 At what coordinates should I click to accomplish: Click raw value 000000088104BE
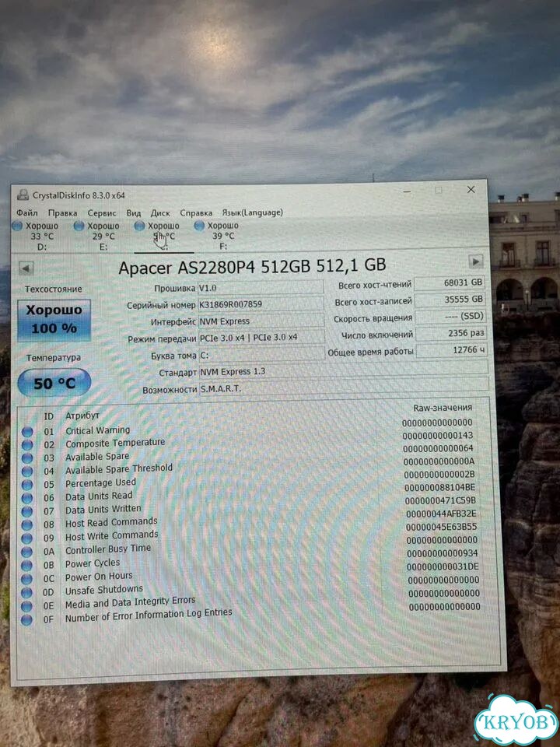point(439,487)
